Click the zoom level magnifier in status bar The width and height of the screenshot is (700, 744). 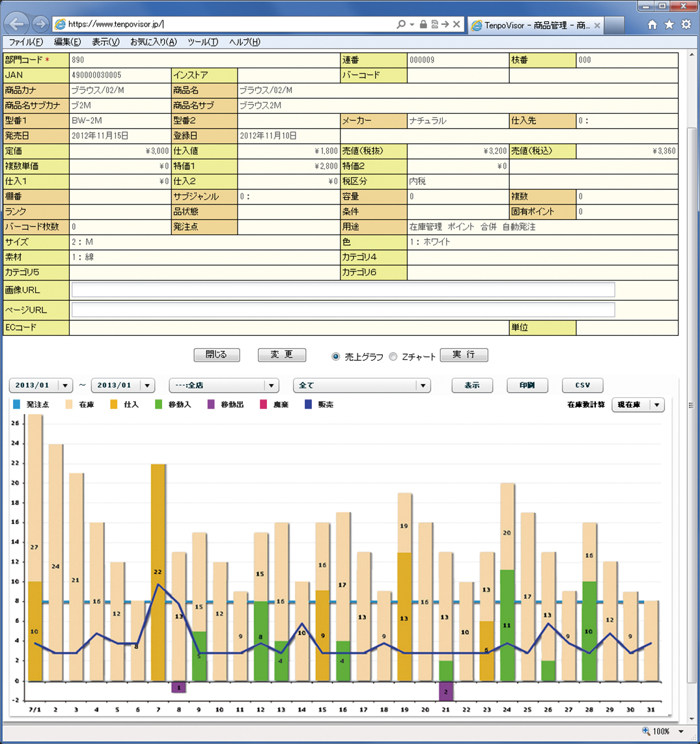646,732
